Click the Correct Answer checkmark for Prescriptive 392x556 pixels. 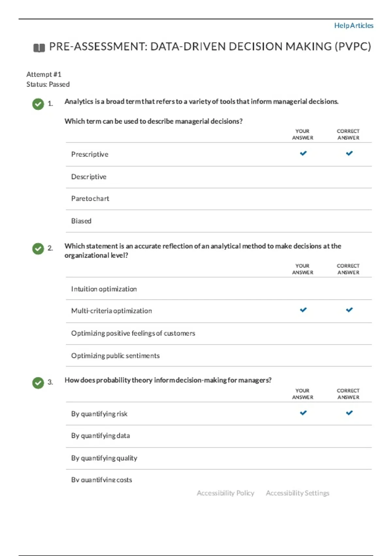(x=349, y=153)
